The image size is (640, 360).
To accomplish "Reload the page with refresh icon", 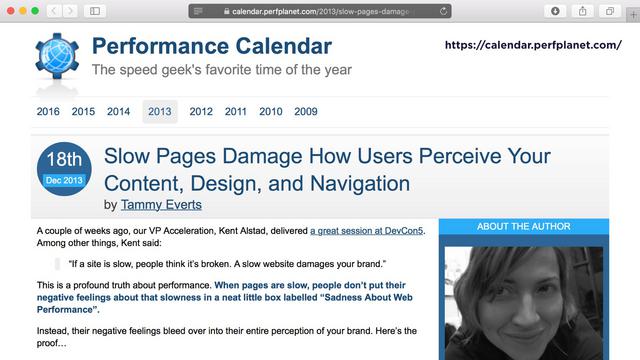I will 443,11.
